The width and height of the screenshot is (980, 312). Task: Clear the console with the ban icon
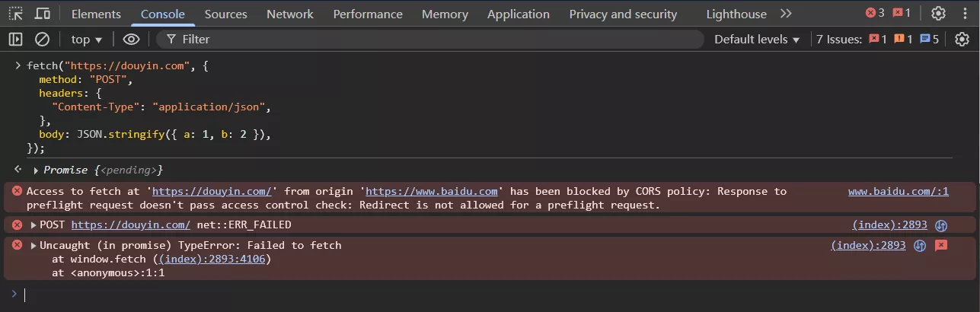point(43,39)
